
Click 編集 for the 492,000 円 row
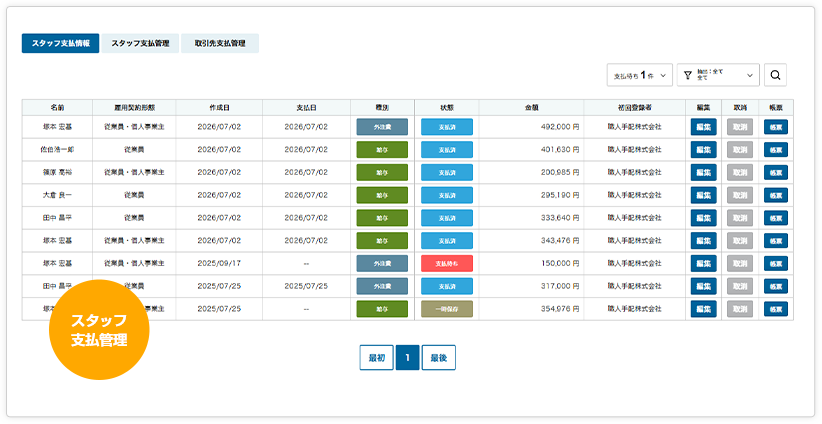point(704,127)
